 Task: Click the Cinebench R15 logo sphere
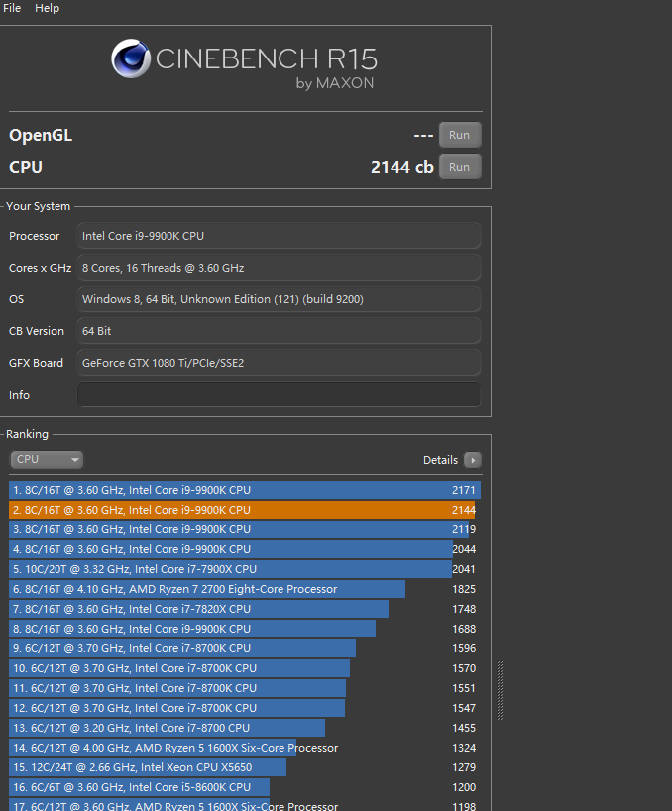[131, 58]
